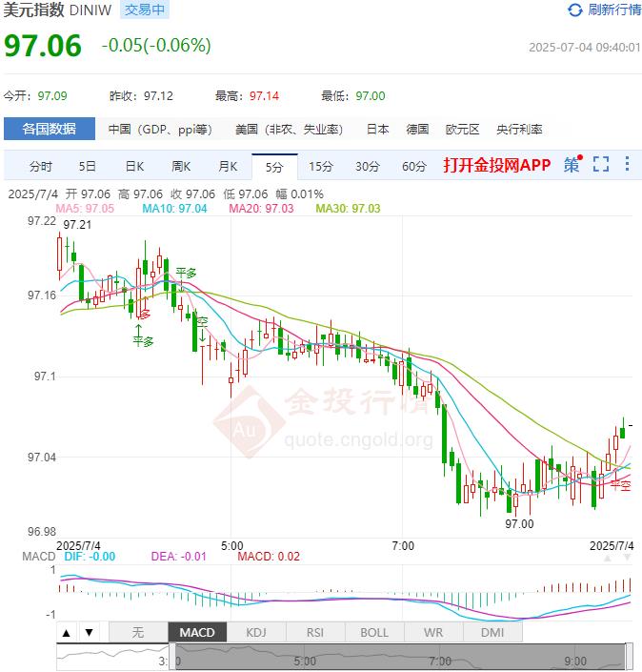Screen dimensions: 642x672
Task: Switch chart to 日K view
Action: (134, 166)
